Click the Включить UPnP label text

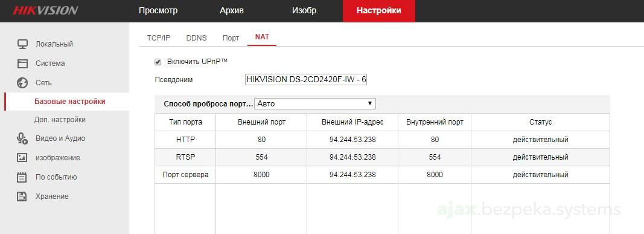197,62
